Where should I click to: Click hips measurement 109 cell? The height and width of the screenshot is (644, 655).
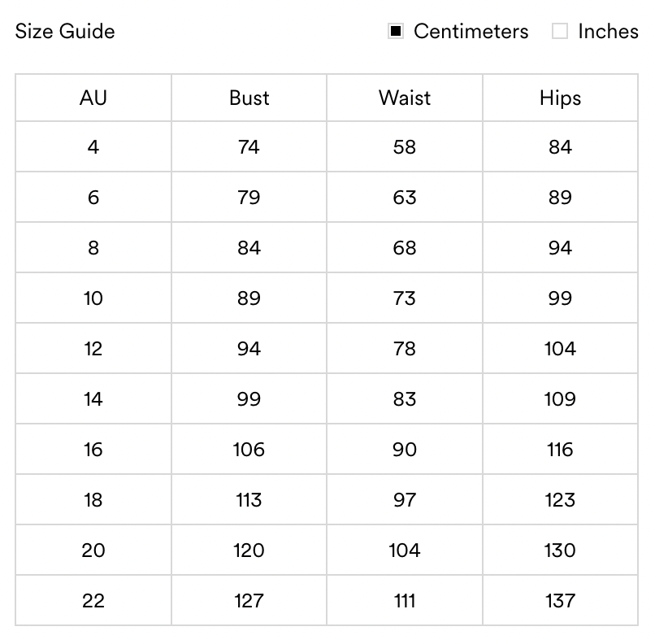point(560,399)
